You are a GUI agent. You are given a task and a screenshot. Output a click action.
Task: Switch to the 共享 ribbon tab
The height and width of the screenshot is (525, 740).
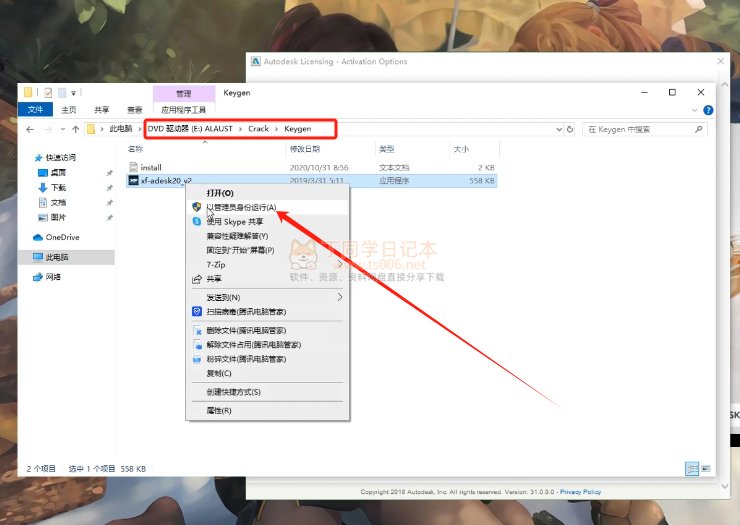coord(101,110)
